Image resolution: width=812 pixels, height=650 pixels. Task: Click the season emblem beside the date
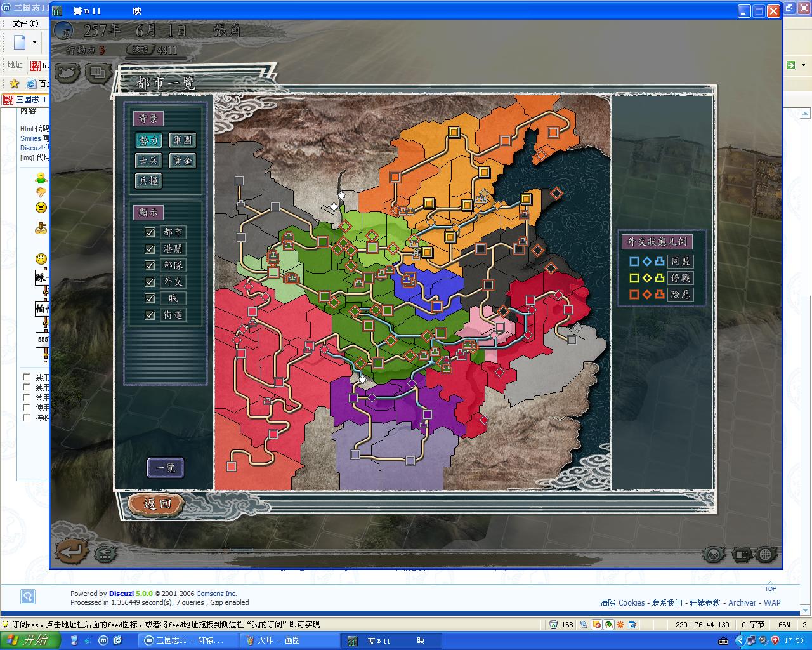(x=63, y=31)
